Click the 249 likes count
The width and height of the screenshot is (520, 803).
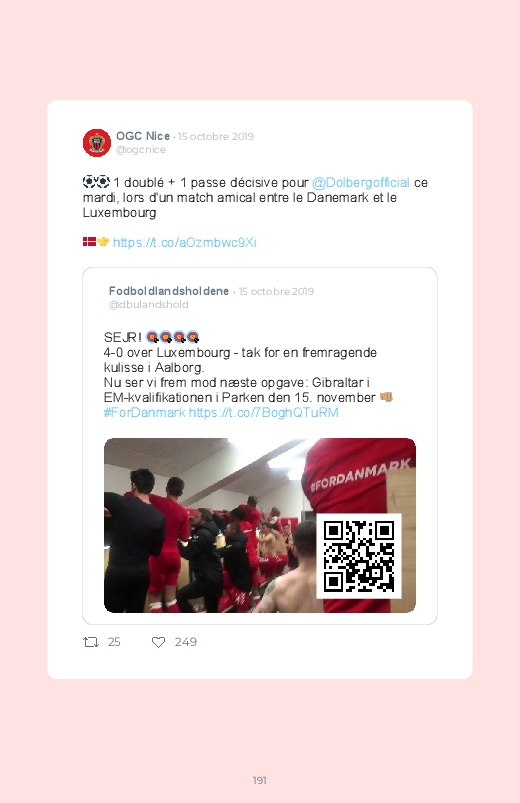tap(185, 642)
